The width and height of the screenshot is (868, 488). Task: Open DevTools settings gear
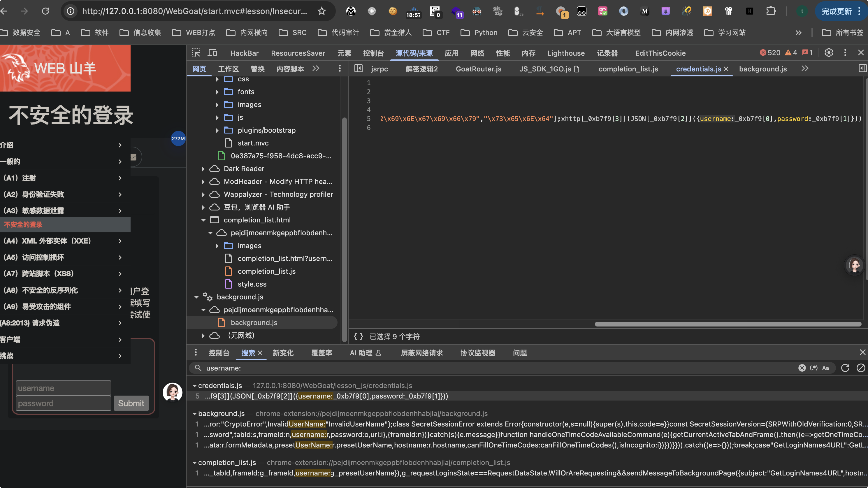[x=829, y=52]
